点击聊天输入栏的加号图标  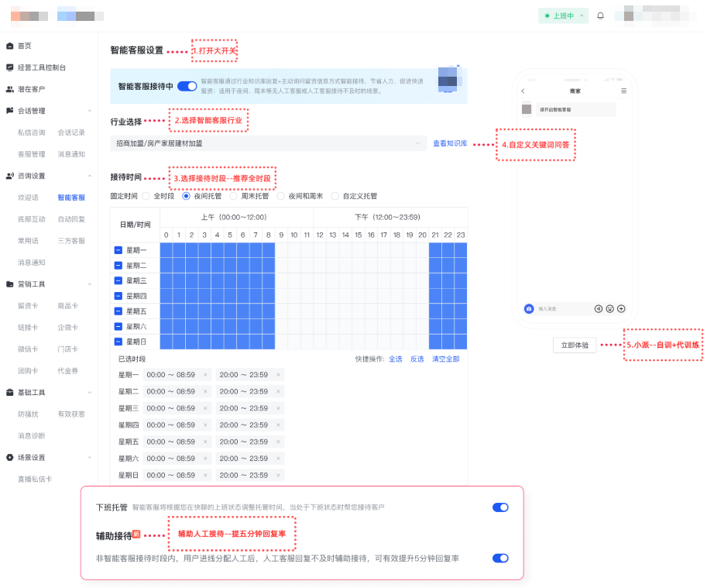coord(621,308)
